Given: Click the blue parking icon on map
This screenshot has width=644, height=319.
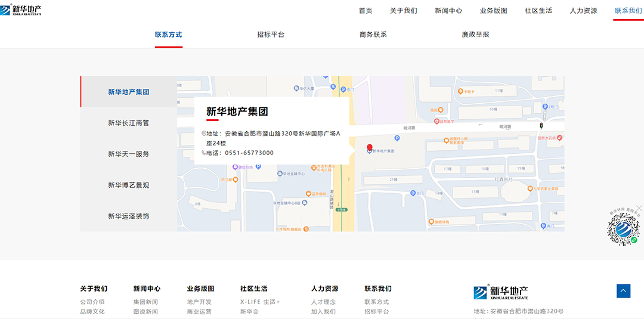Looking at the screenshot, I should pyautogui.click(x=398, y=138).
